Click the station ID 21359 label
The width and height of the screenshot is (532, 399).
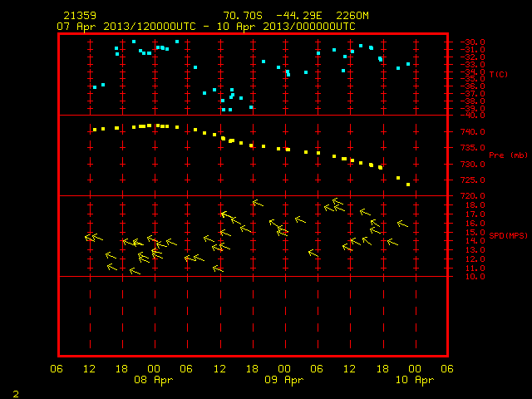[80, 16]
